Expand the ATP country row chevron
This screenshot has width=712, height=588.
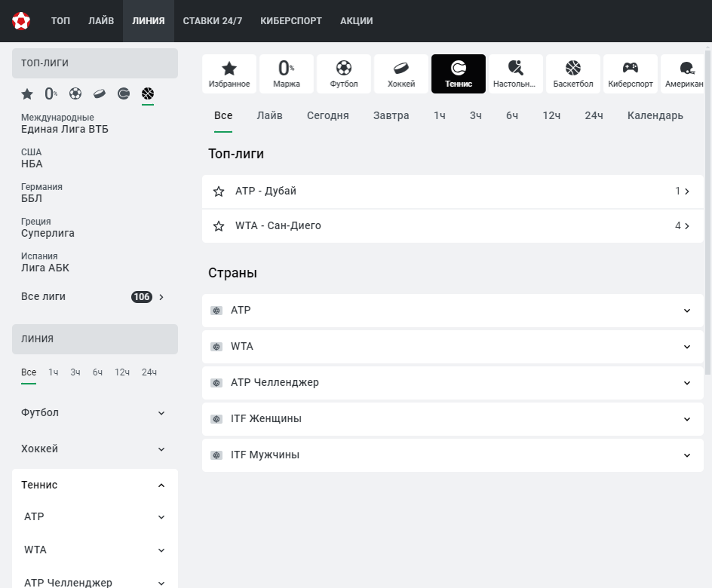[x=687, y=311]
